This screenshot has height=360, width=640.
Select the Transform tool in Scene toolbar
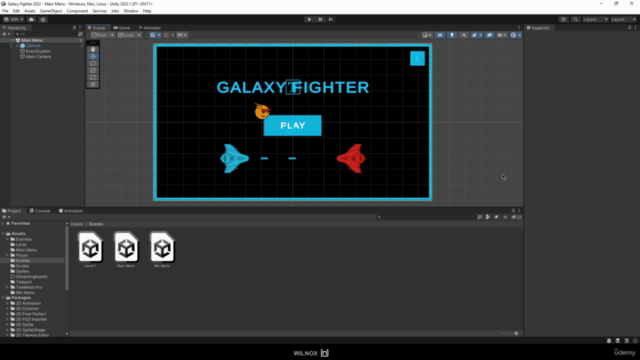click(x=93, y=84)
